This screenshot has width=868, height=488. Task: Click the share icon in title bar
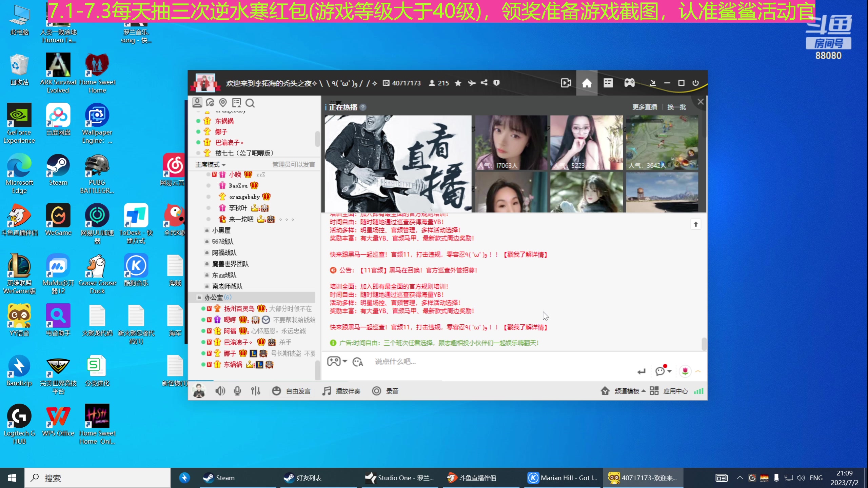(484, 83)
